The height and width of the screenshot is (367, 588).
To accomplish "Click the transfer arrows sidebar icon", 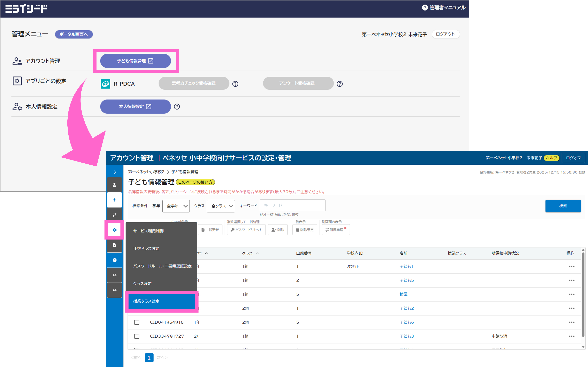I will pos(114,215).
